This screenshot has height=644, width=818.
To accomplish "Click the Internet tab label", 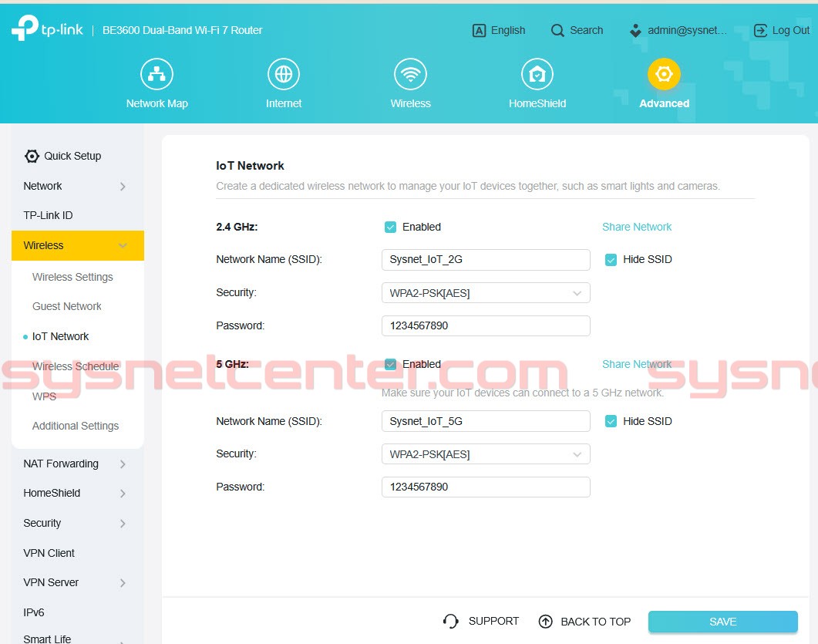I will [283, 103].
